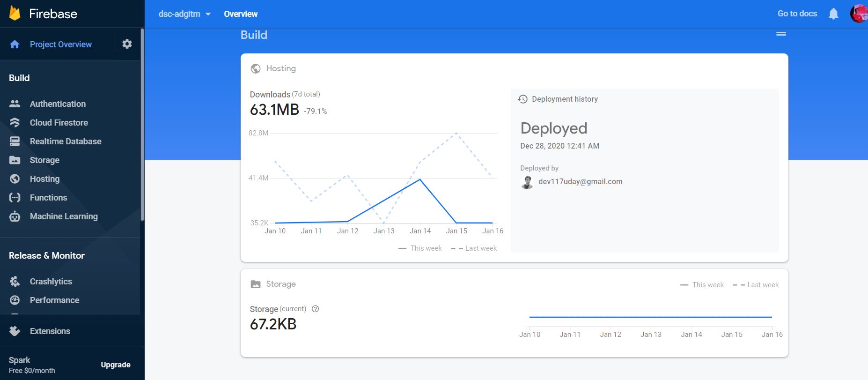868x380 pixels.
Task: Click Spark Free $0/month plan label
Action: coord(32,365)
